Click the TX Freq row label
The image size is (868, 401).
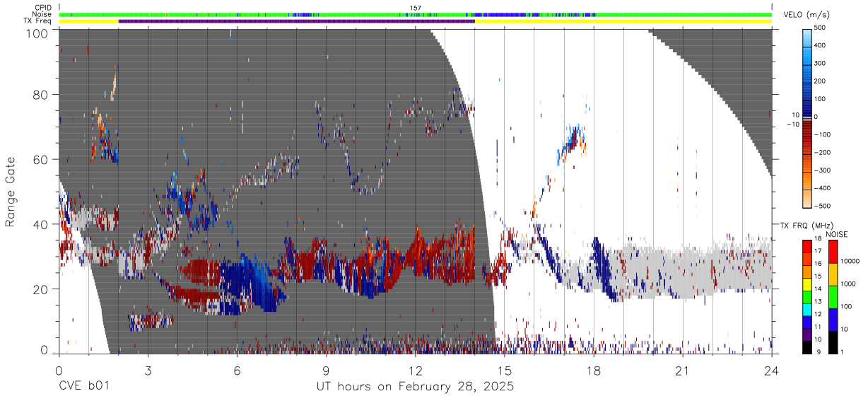[37, 21]
